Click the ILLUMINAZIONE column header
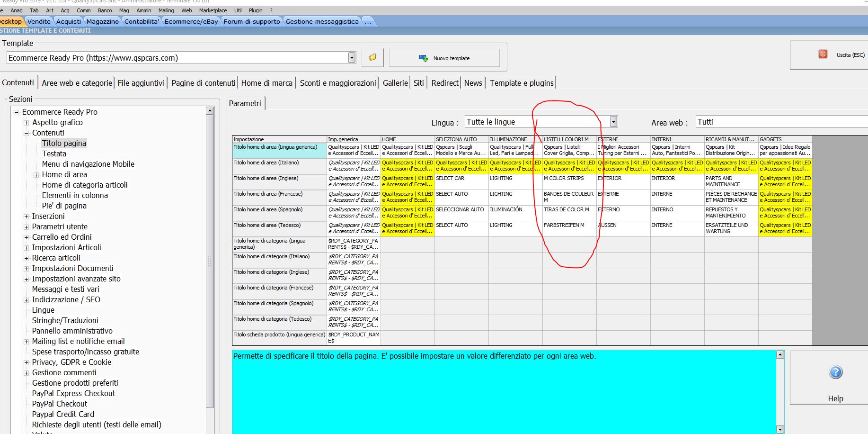 point(515,139)
